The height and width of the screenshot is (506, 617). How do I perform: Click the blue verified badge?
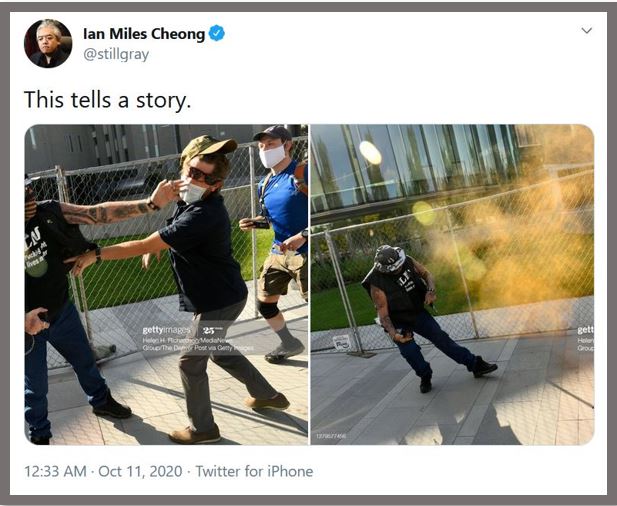(x=216, y=33)
